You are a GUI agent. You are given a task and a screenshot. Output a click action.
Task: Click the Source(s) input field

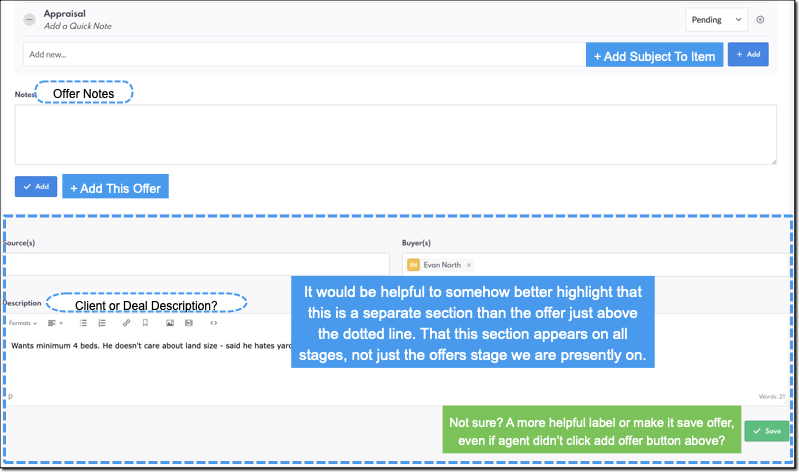pyautogui.click(x=197, y=265)
